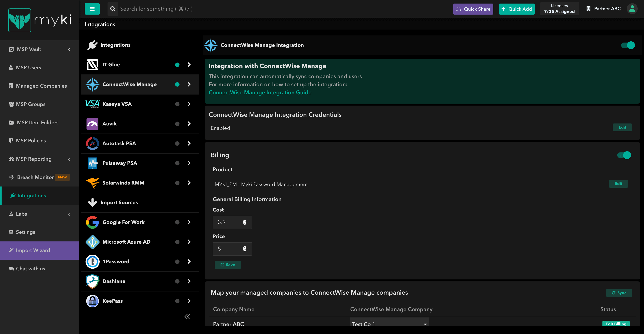Click the IT Glue logo icon

(x=93, y=65)
